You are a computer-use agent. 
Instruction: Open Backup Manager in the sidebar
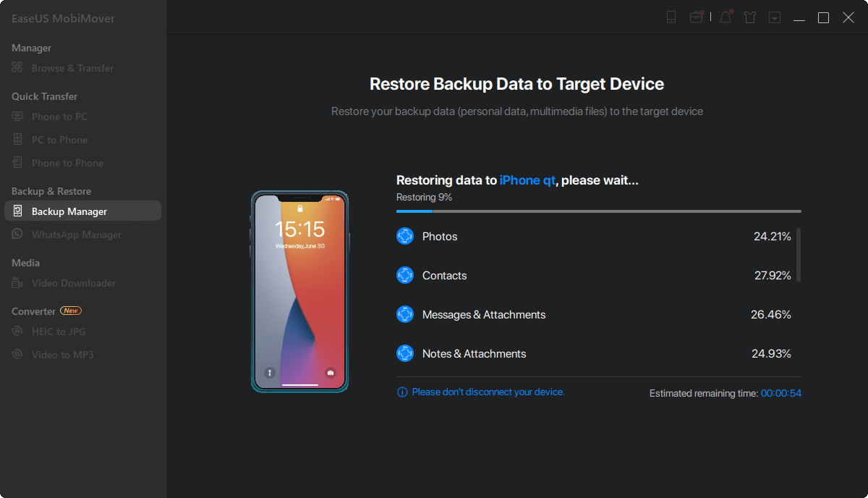(x=70, y=211)
